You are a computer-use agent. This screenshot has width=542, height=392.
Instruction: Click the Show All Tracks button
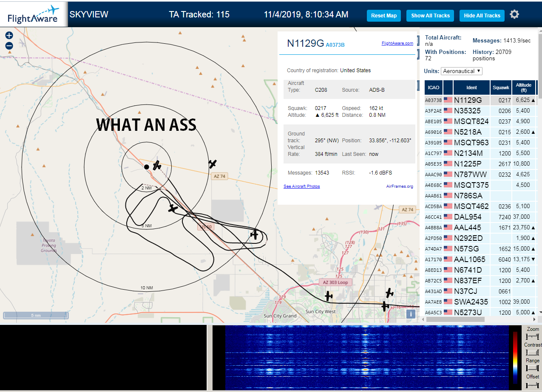(430, 16)
